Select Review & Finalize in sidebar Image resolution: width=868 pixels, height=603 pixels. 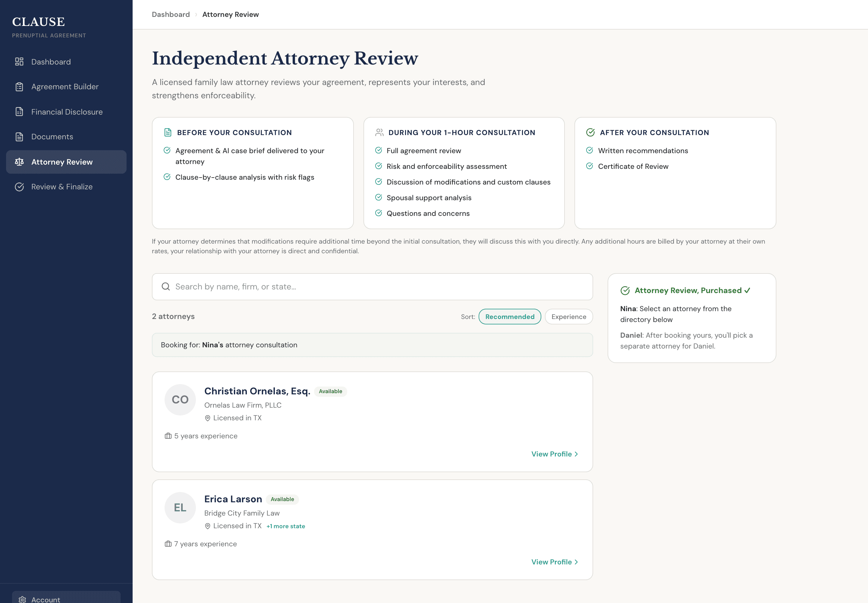tap(66, 187)
